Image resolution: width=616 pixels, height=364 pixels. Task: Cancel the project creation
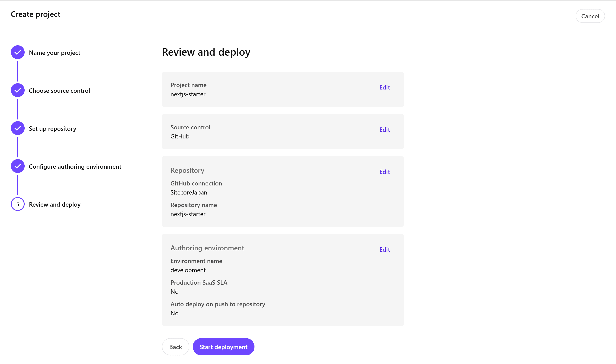590,16
